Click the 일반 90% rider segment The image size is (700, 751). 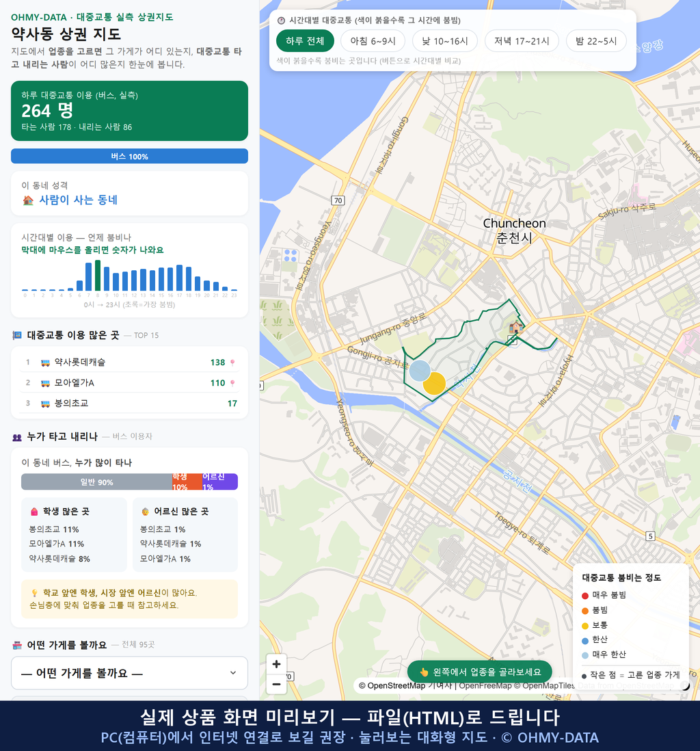[x=96, y=482]
